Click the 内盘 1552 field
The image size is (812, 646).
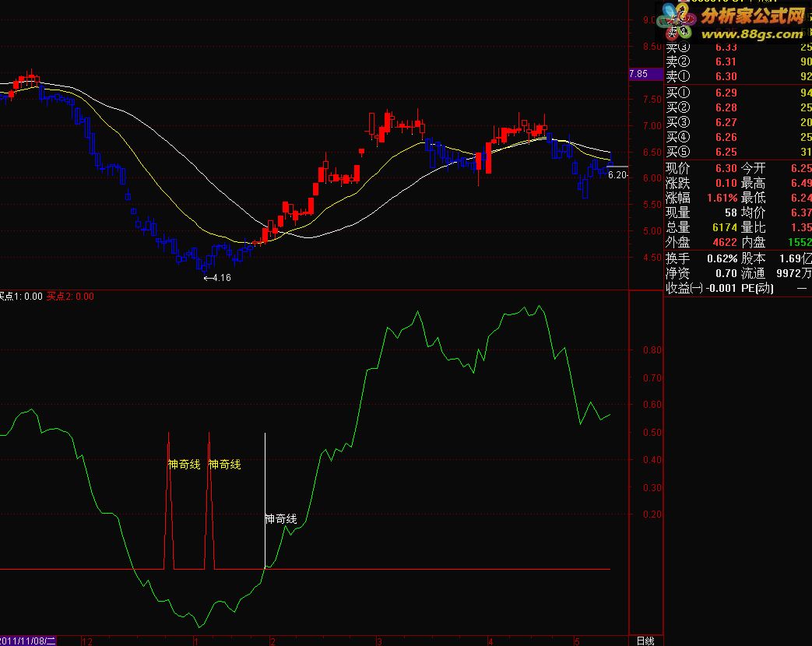[x=776, y=242]
